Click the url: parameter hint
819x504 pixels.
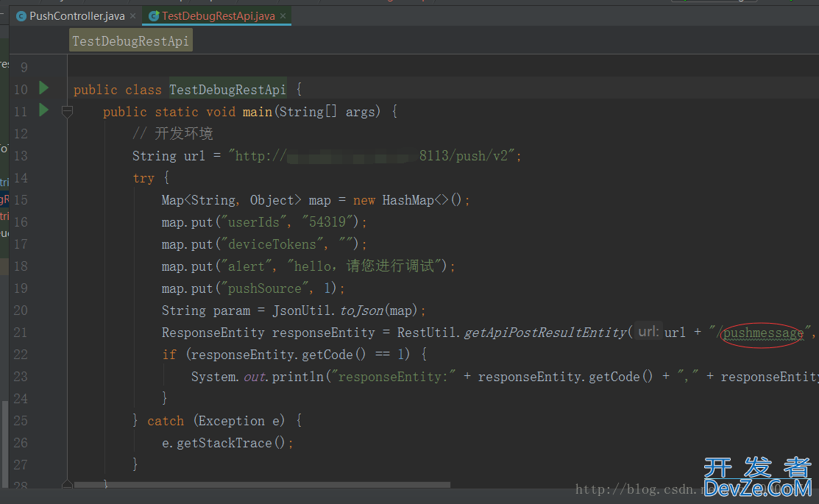(x=648, y=332)
